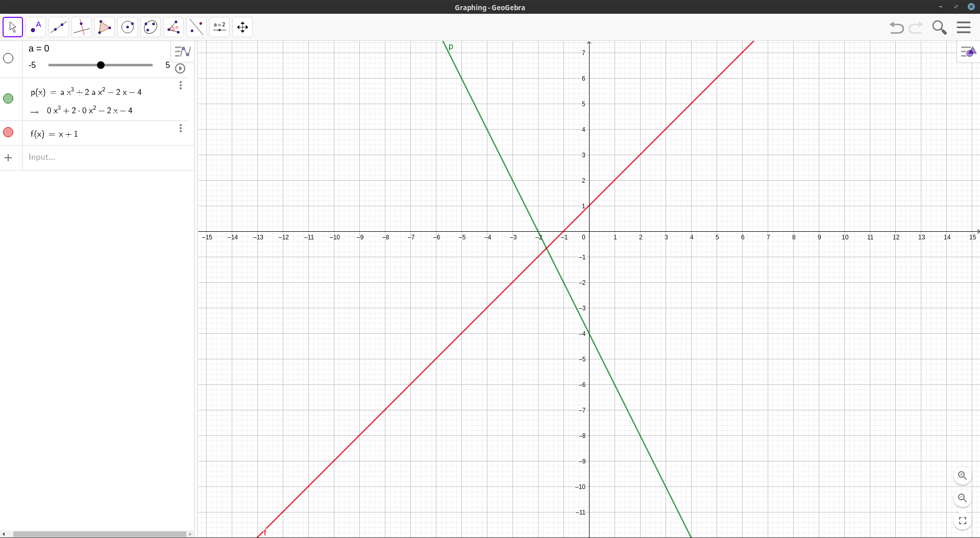The image size is (980, 538).
Task: Toggle visibility of slider a
Action: 8,58
